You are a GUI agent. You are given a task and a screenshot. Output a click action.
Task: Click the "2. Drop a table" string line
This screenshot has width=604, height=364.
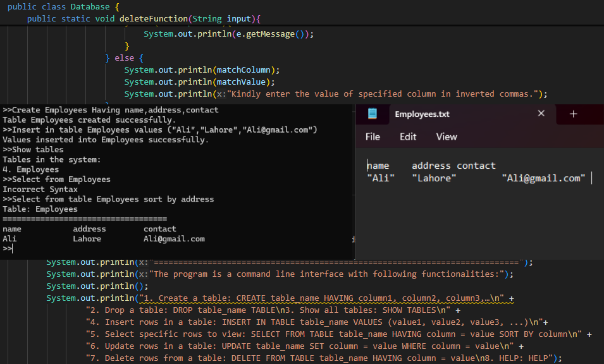273,310
